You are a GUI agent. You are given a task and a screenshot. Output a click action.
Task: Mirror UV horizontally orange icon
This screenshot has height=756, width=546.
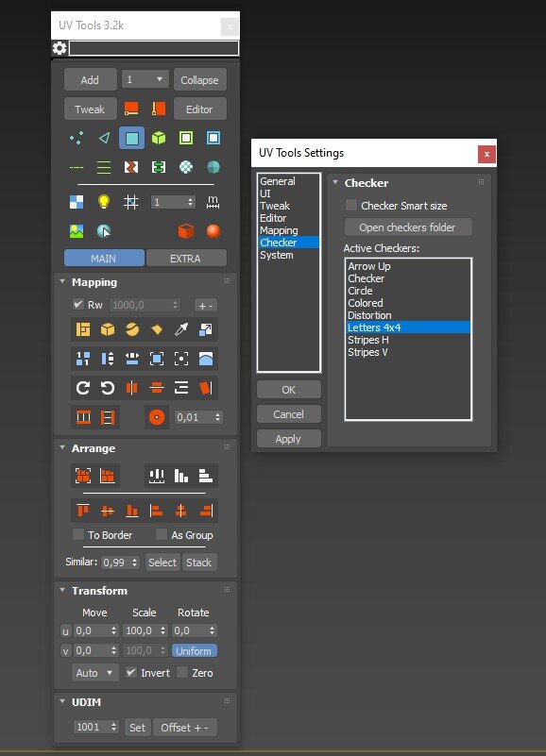point(132,388)
